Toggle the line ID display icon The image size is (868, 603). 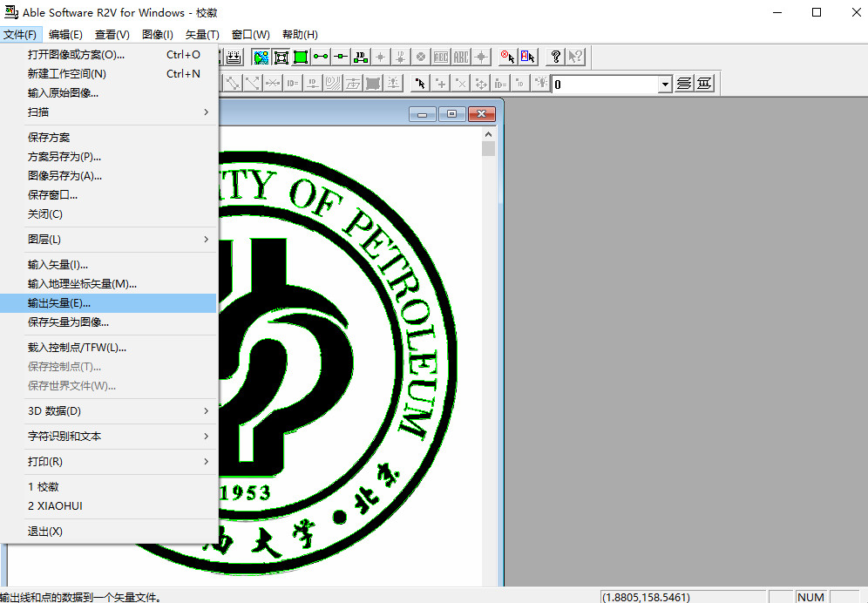(361, 57)
